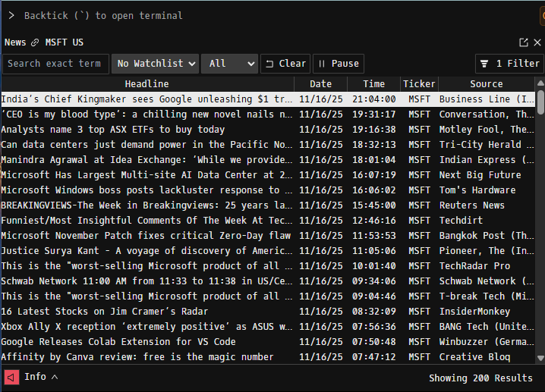545x392 pixels.
Task: Click the scrollbar down arrow
Action: (x=540, y=358)
